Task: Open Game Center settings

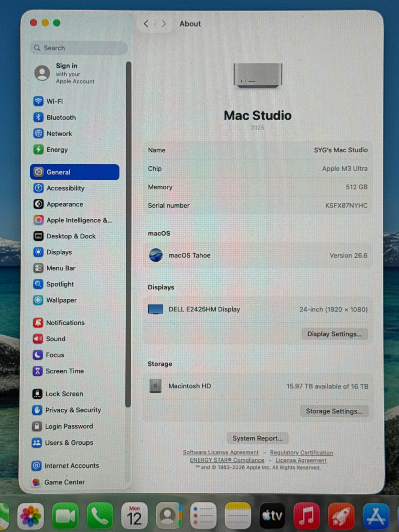Action: click(58, 482)
